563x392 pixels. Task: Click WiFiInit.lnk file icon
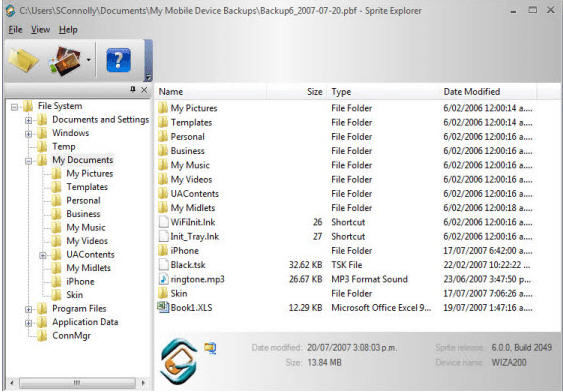point(163,222)
